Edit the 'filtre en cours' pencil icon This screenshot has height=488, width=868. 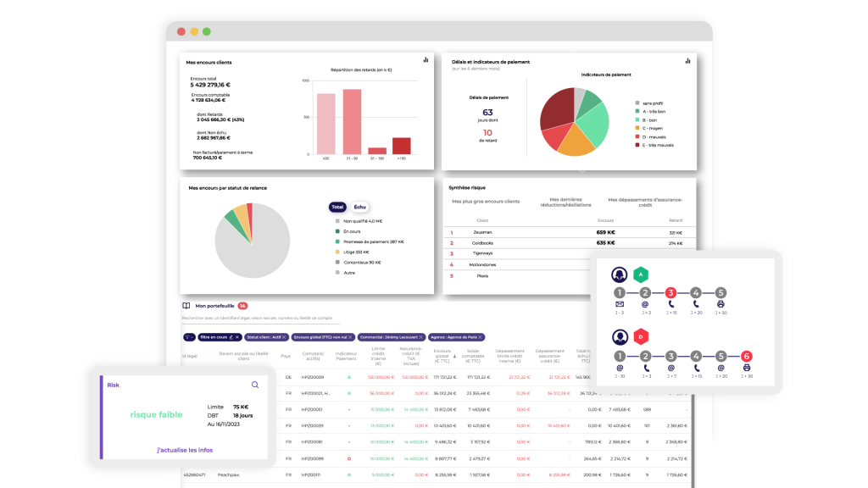[231, 337]
